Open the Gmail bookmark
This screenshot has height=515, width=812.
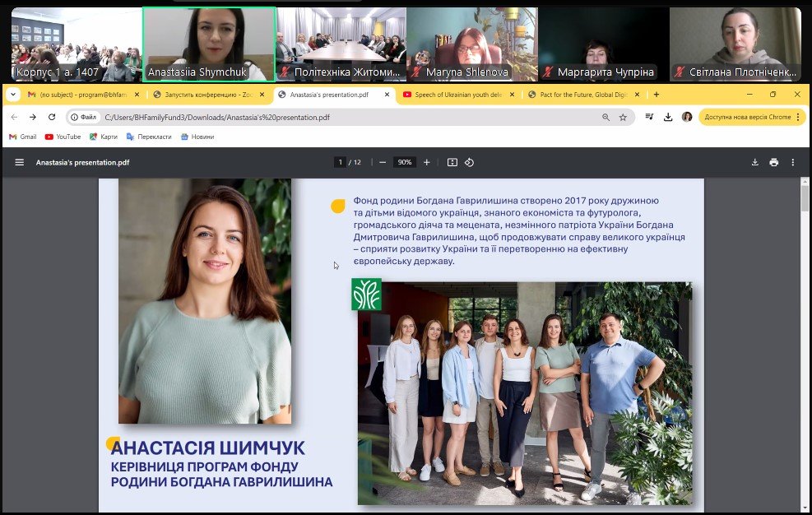[23, 137]
